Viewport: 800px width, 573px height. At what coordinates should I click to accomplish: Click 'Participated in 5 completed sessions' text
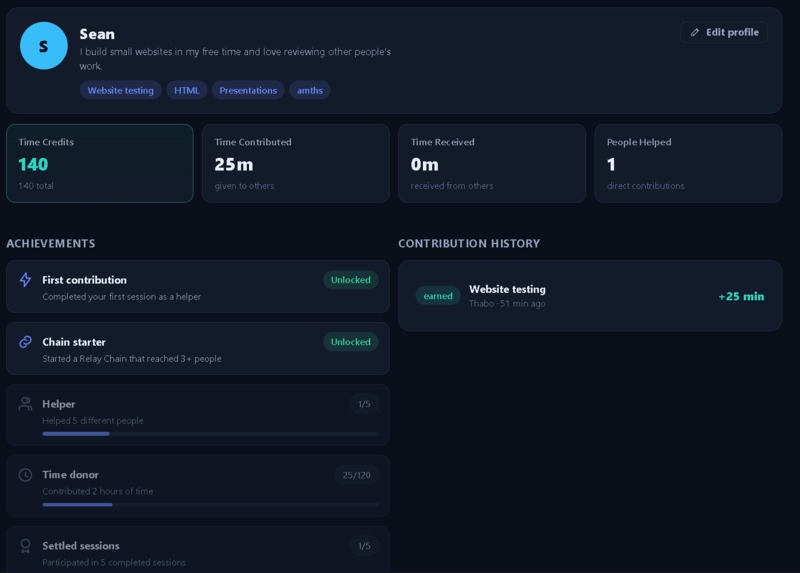tap(114, 562)
